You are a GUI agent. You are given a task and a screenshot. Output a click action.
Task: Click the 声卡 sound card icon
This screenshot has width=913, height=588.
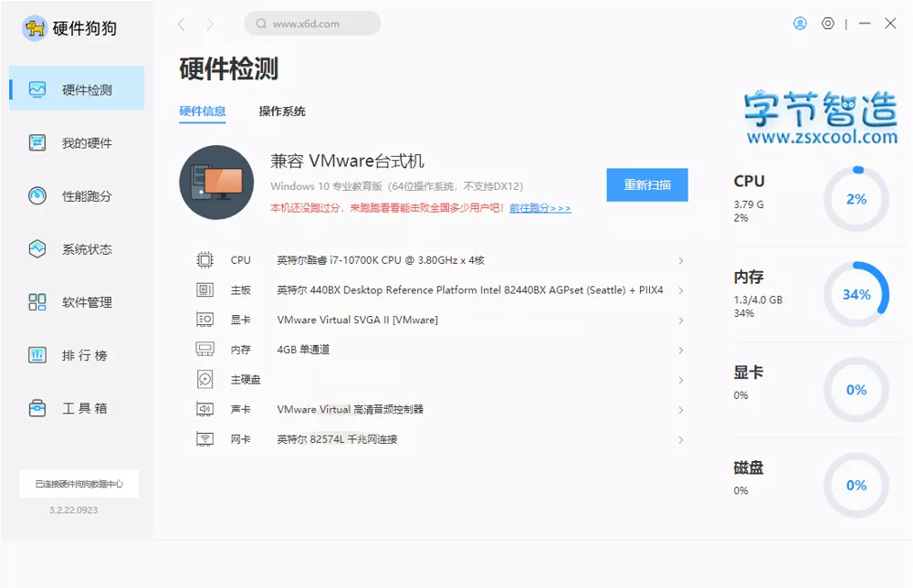[205, 409]
